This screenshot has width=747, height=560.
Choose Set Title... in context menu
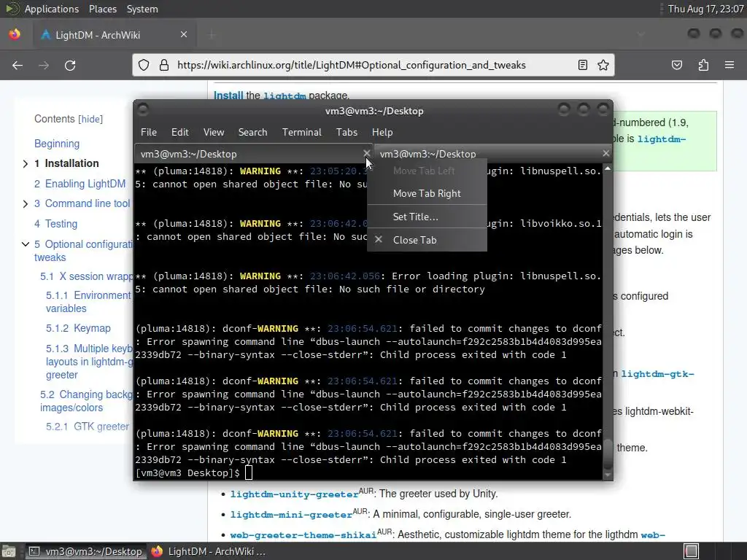(427, 217)
